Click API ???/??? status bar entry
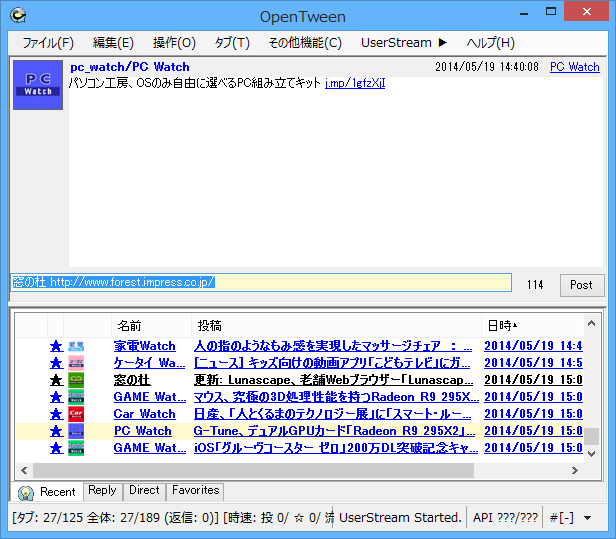This screenshot has width=616, height=539. 505,518
